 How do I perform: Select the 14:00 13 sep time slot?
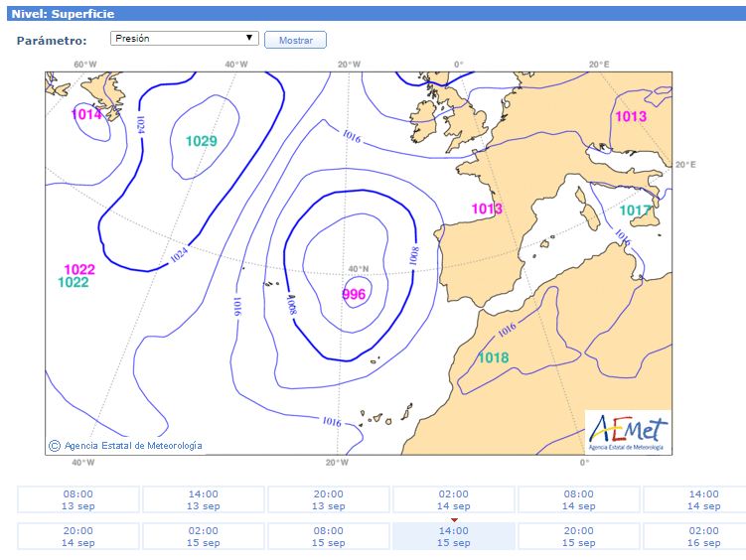tap(204, 499)
